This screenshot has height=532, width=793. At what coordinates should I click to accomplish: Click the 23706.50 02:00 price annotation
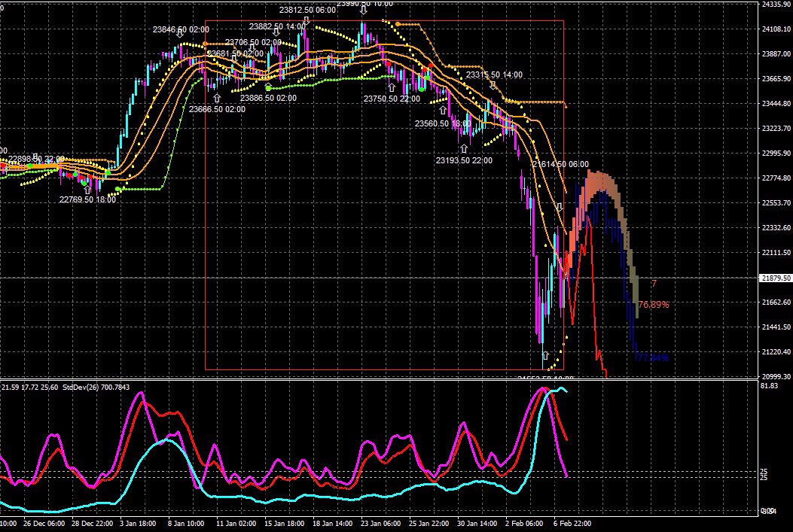pyautogui.click(x=253, y=42)
